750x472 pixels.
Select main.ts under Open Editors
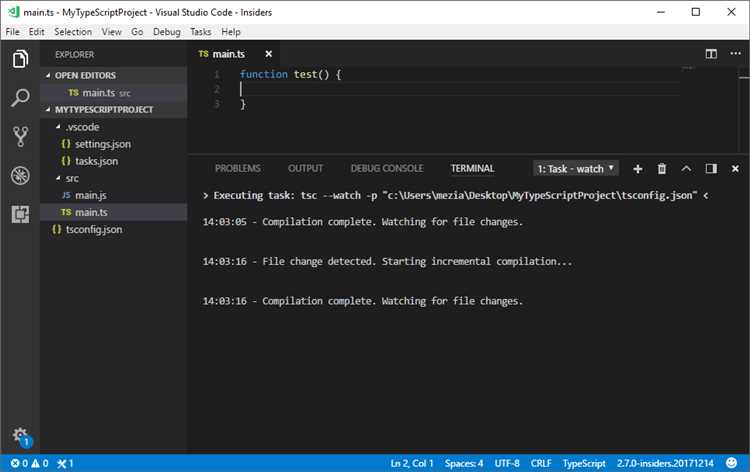[x=114, y=93]
